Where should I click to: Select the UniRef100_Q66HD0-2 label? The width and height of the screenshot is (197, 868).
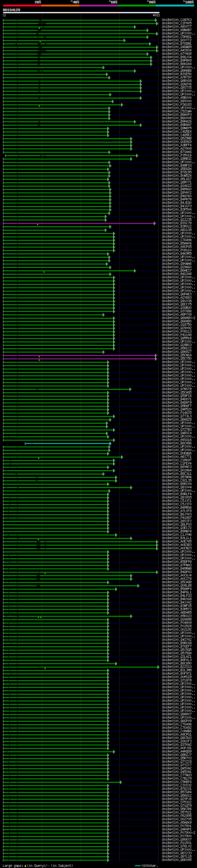179,318
